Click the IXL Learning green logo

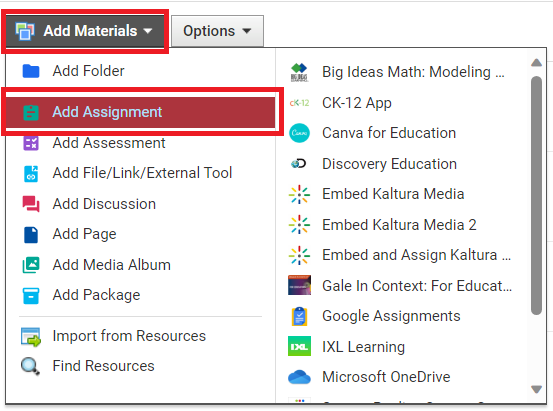click(299, 347)
